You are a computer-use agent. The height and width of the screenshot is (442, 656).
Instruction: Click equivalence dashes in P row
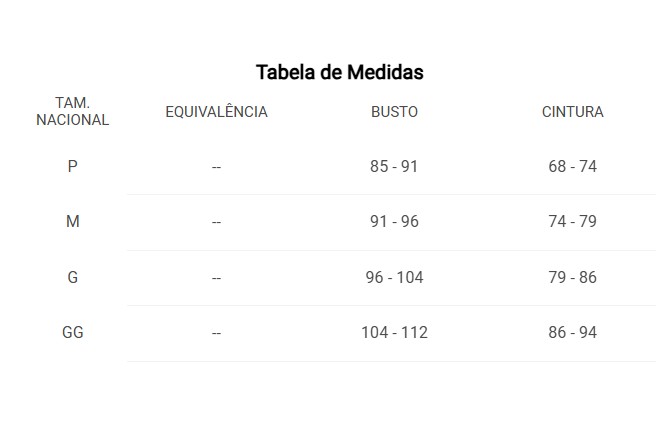[x=216, y=167]
